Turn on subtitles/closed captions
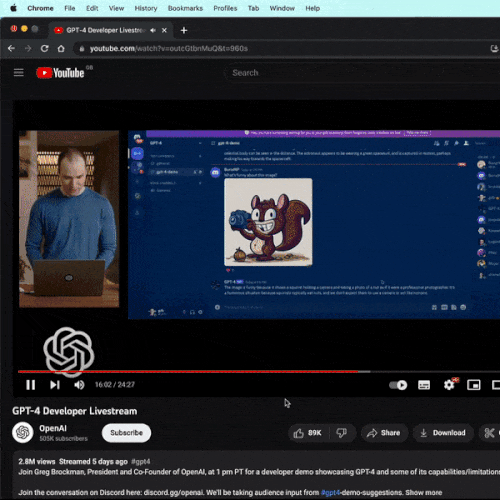This screenshot has width=500, height=500. [424, 385]
